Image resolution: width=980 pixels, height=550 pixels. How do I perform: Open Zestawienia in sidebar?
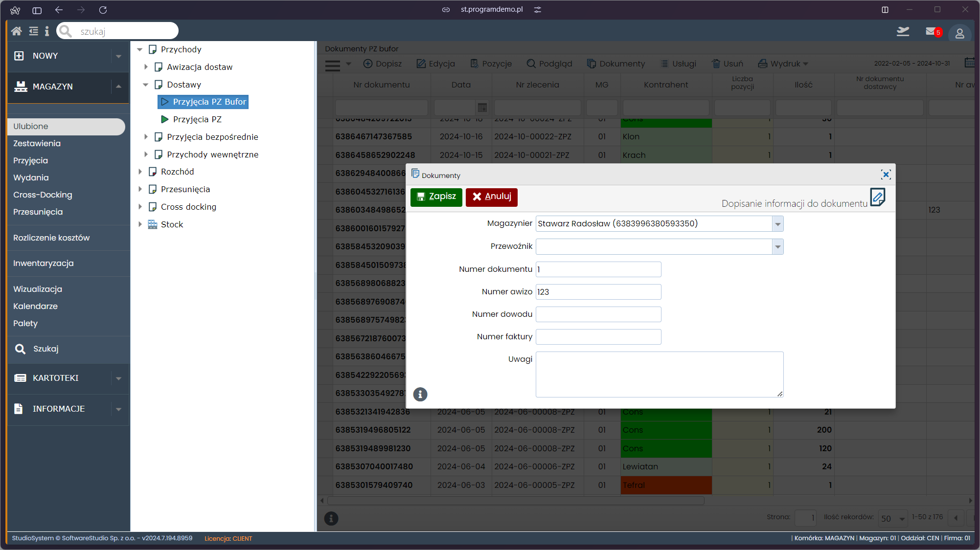tap(37, 144)
